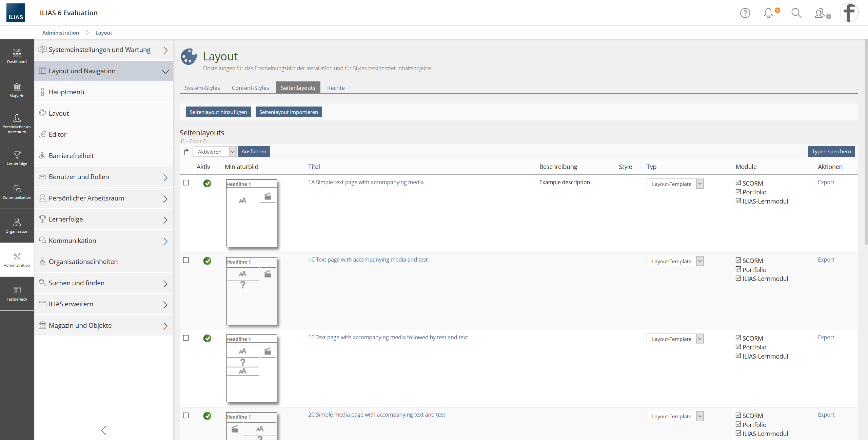Open Hauptmenü menu entry
This screenshot has width=868, height=440.
pyautogui.click(x=66, y=92)
